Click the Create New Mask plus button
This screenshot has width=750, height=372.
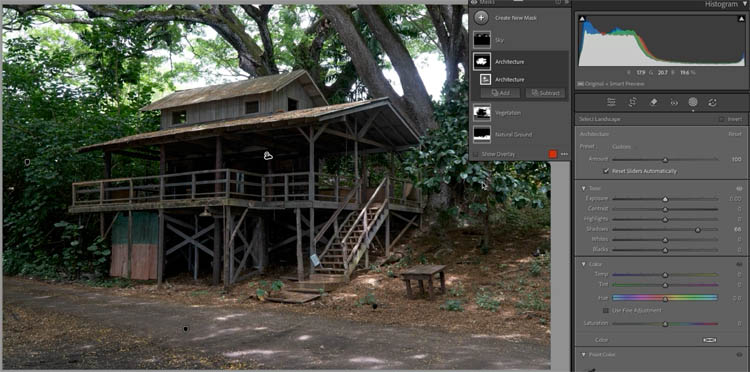(x=481, y=18)
